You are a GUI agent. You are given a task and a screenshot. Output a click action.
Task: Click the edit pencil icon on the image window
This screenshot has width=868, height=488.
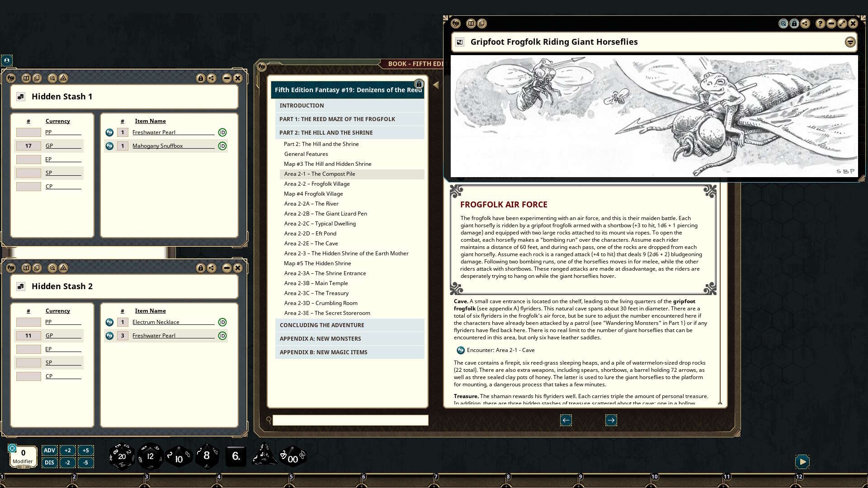point(842,23)
